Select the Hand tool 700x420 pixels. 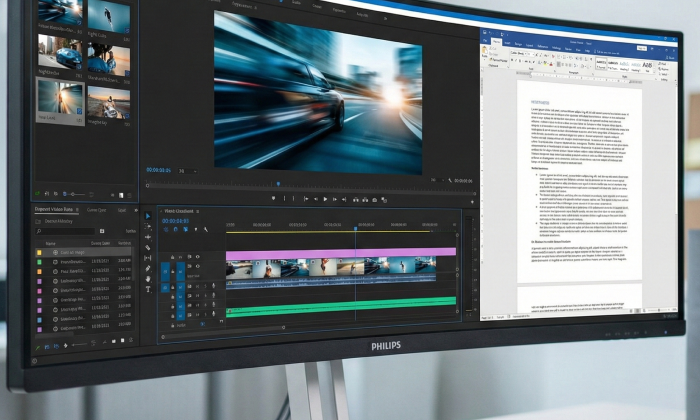tap(148, 279)
